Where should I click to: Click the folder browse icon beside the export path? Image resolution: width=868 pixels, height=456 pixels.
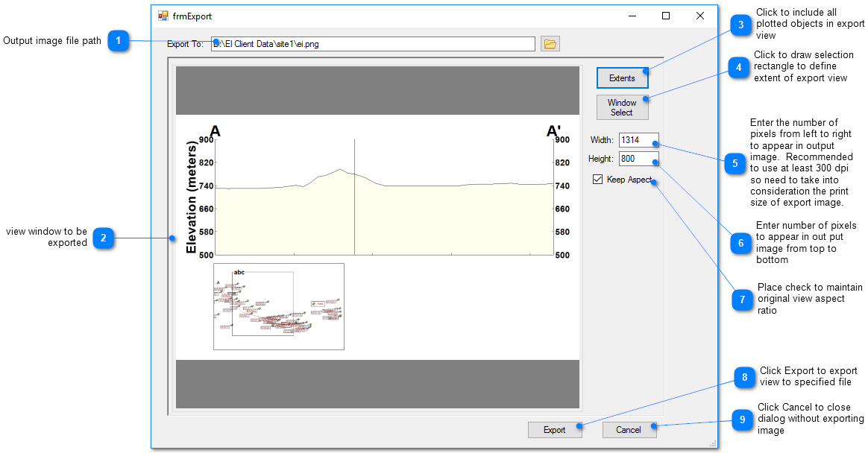coord(550,44)
